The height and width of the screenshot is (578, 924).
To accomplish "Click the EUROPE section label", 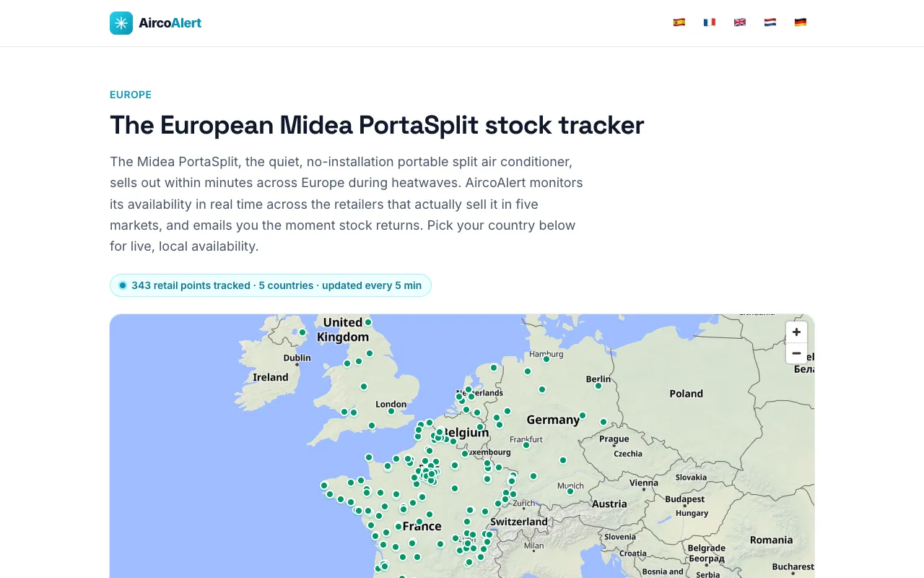I will click(131, 95).
